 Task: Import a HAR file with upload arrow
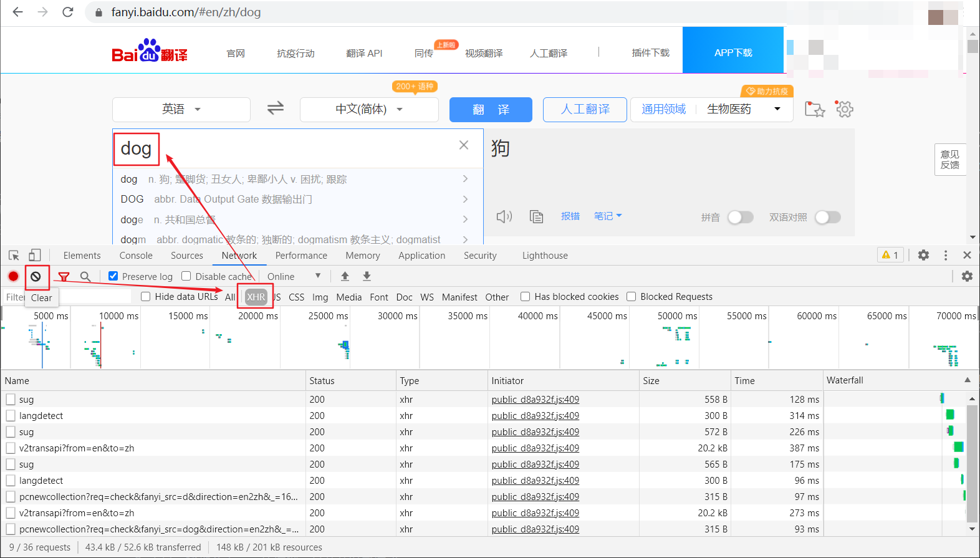[345, 276]
